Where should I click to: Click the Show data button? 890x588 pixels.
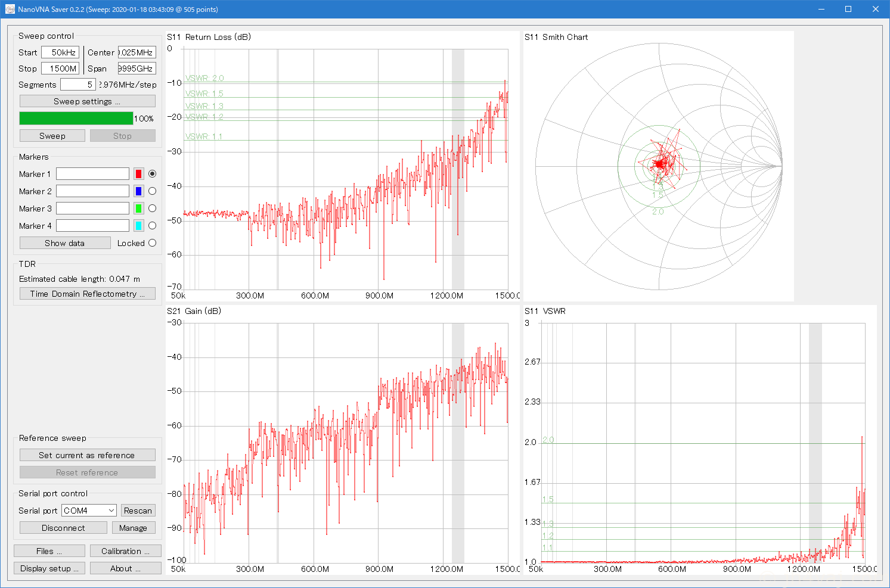[65, 243]
